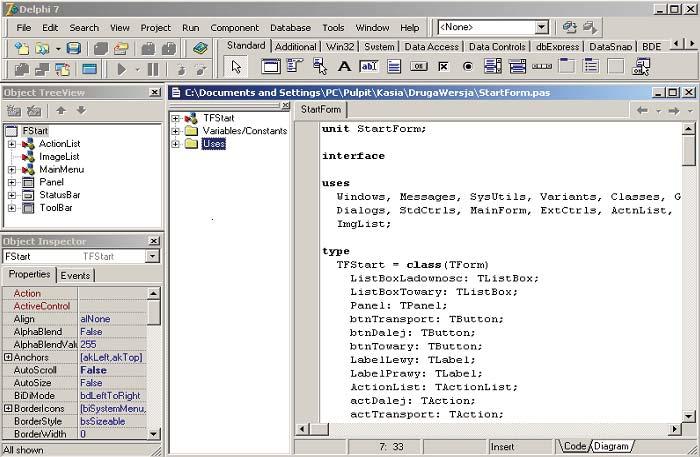Click the Remove file from project icon

pyautogui.click(x=169, y=48)
